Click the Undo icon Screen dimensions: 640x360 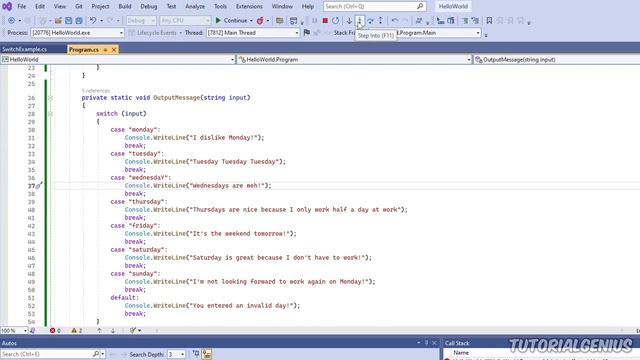click(x=93, y=20)
